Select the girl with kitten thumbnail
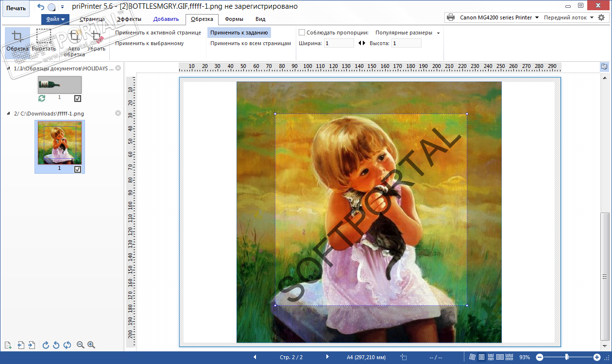Image resolution: width=612 pixels, height=364 pixels. pos(60,143)
